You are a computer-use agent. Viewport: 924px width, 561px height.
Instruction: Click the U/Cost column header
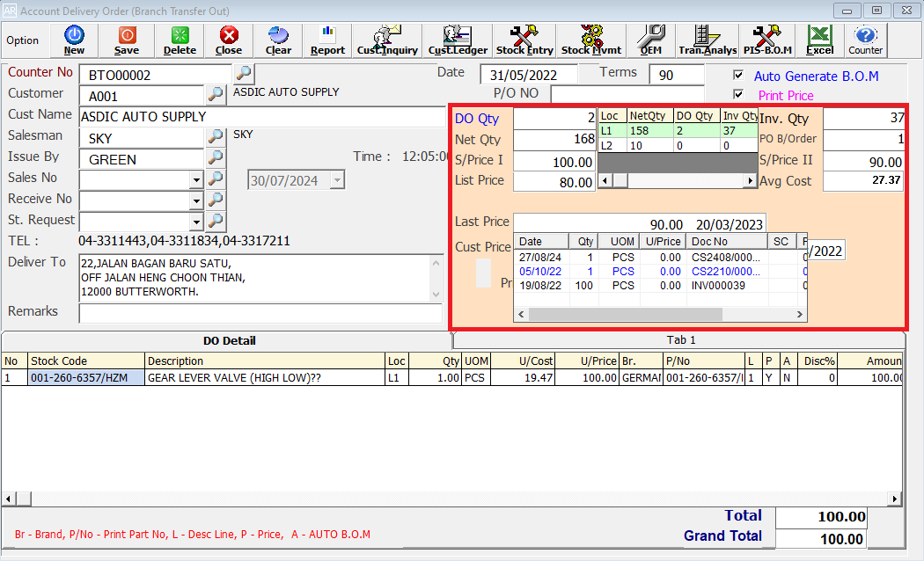(523, 361)
